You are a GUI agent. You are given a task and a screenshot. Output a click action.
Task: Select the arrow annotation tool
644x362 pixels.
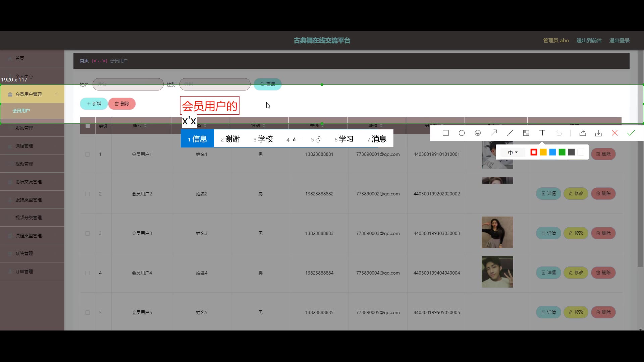tap(494, 133)
